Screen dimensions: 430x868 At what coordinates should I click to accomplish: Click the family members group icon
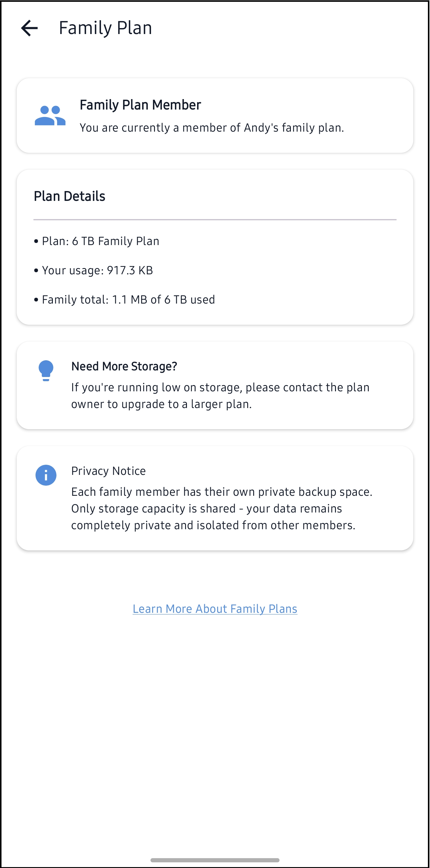coord(50,116)
